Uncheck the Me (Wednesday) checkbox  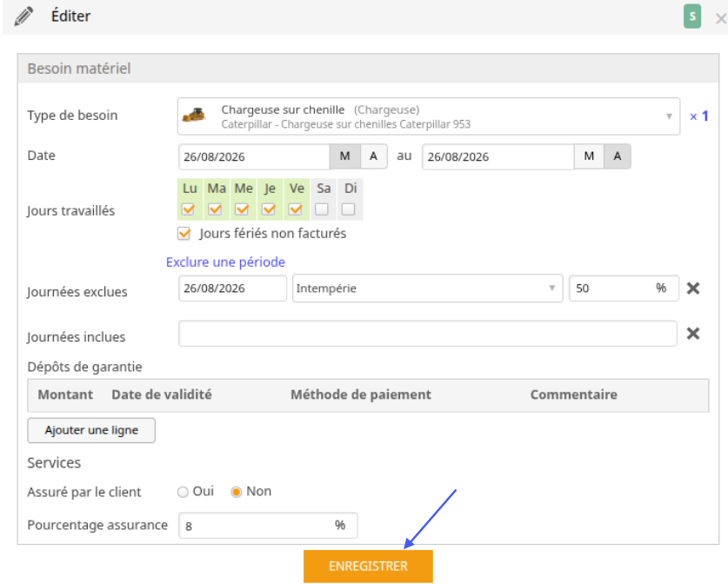pos(242,209)
